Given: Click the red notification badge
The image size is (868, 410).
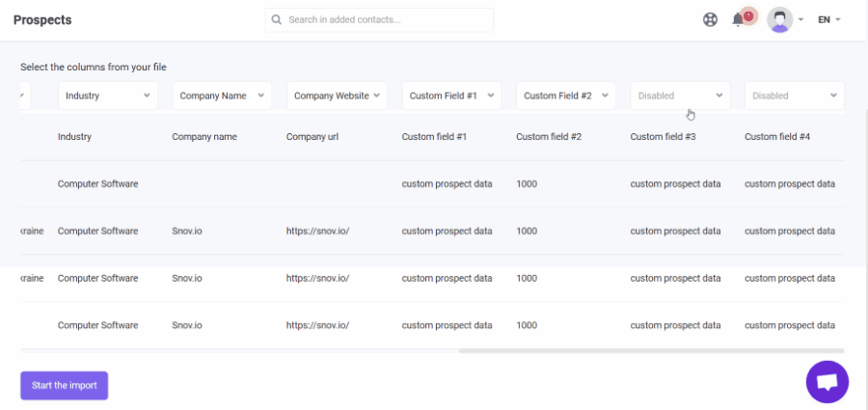Looking at the screenshot, I should (x=748, y=15).
